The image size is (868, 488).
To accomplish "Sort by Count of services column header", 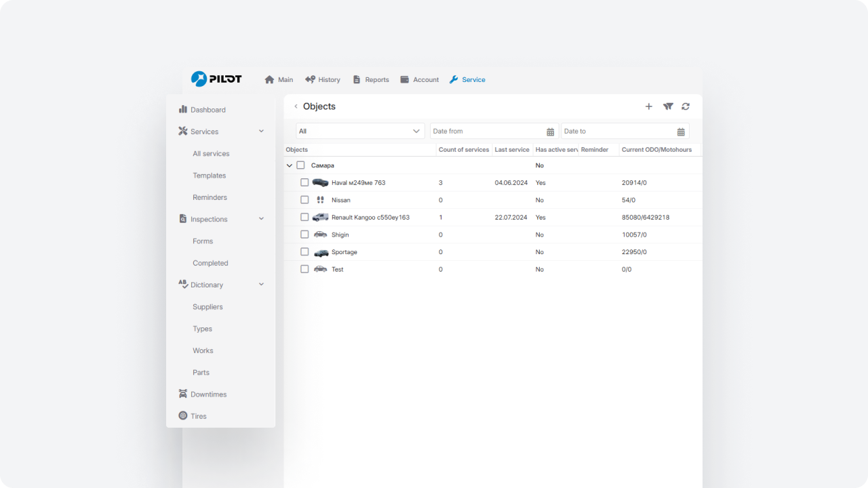I will (x=463, y=150).
